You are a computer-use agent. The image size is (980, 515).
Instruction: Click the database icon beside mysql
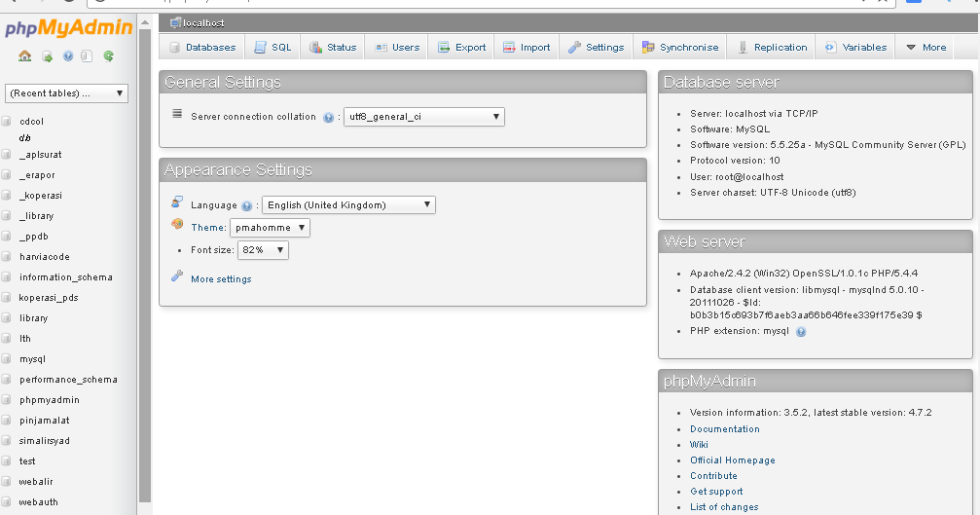6,359
